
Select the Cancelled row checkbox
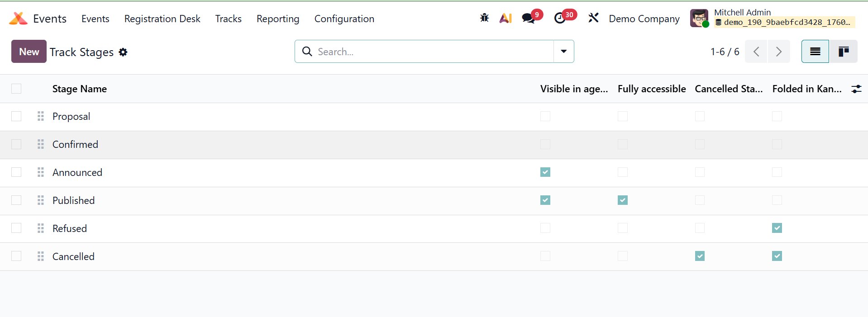[x=16, y=256]
